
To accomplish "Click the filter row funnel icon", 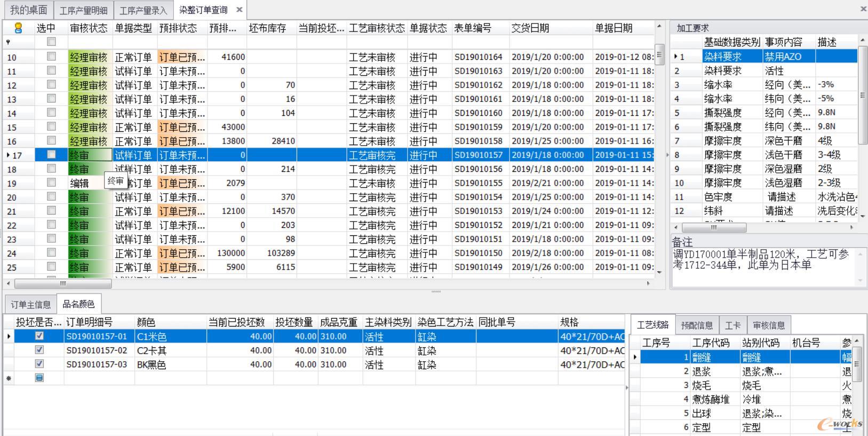I will click(8, 42).
